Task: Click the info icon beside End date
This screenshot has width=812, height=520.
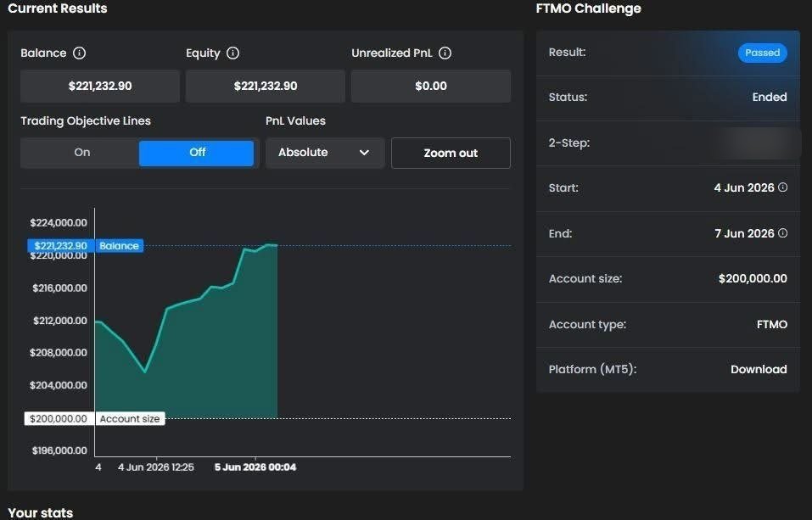Action: coord(783,233)
